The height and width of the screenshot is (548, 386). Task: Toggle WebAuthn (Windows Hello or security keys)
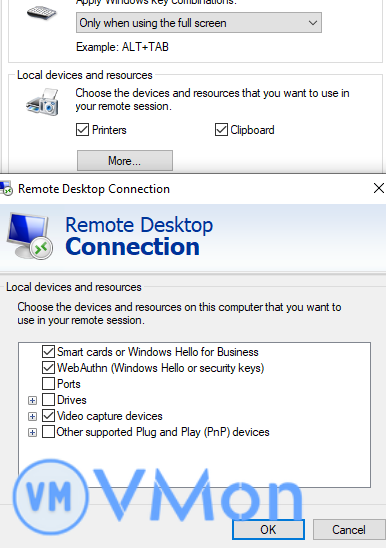(x=48, y=368)
